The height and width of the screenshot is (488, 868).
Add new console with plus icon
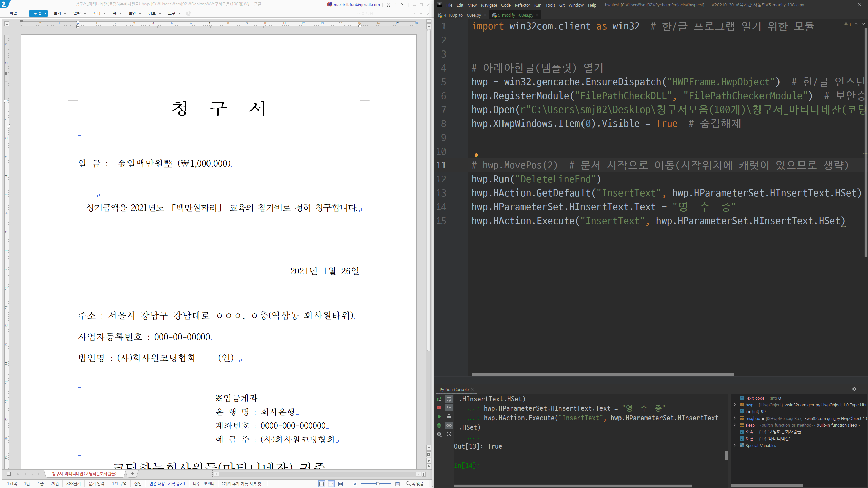point(439,443)
